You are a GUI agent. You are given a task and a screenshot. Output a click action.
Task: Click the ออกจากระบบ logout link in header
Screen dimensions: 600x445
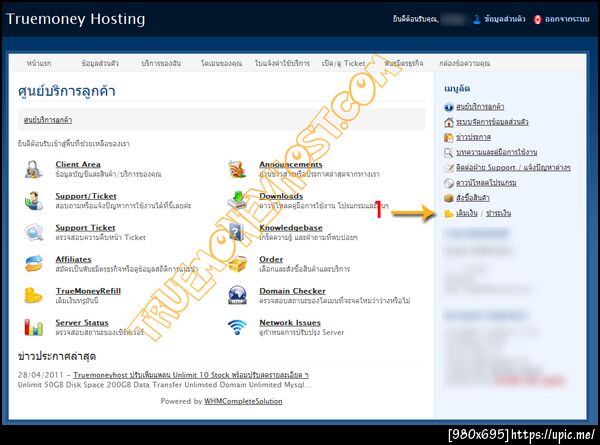point(567,19)
